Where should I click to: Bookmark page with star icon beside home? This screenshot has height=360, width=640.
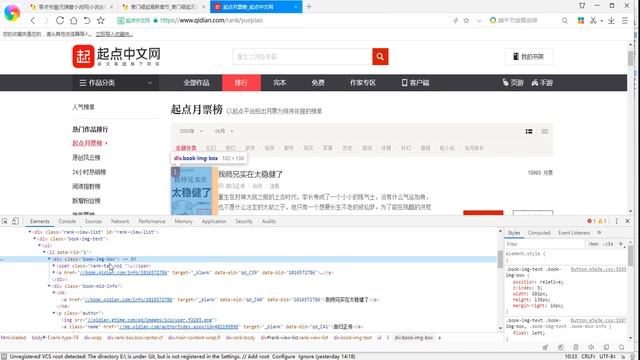pyautogui.click(x=101, y=20)
